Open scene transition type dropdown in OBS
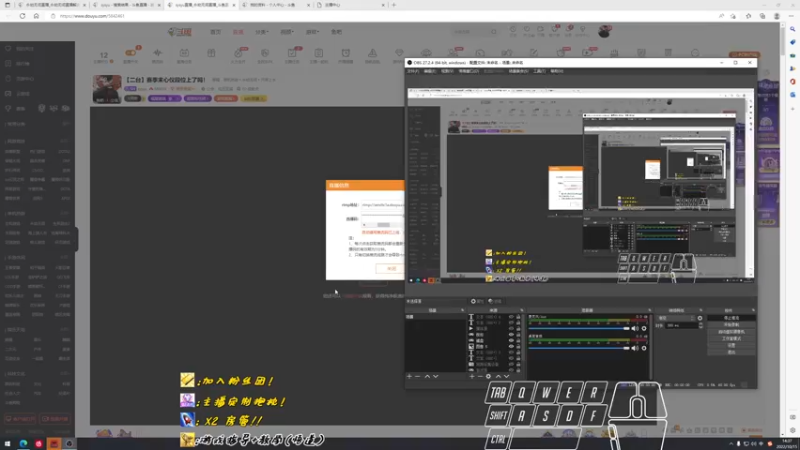This screenshot has height=450, width=800. pos(677,318)
